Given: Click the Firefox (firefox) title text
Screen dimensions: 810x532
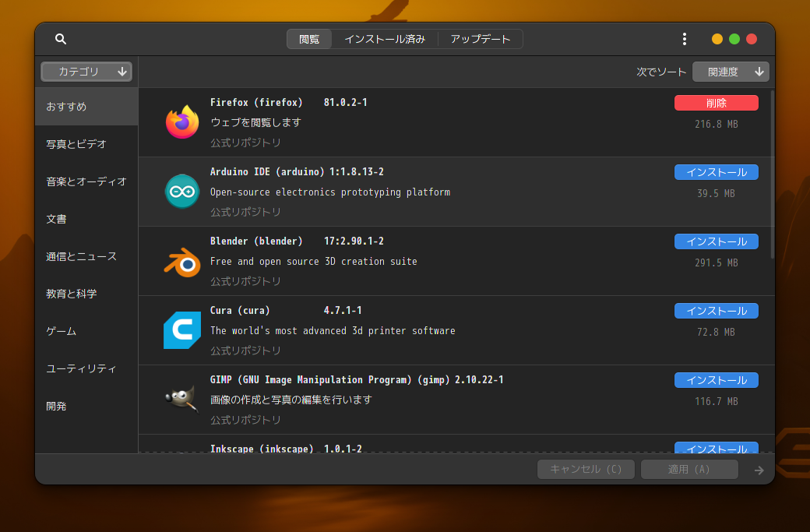Looking at the screenshot, I should point(256,102).
